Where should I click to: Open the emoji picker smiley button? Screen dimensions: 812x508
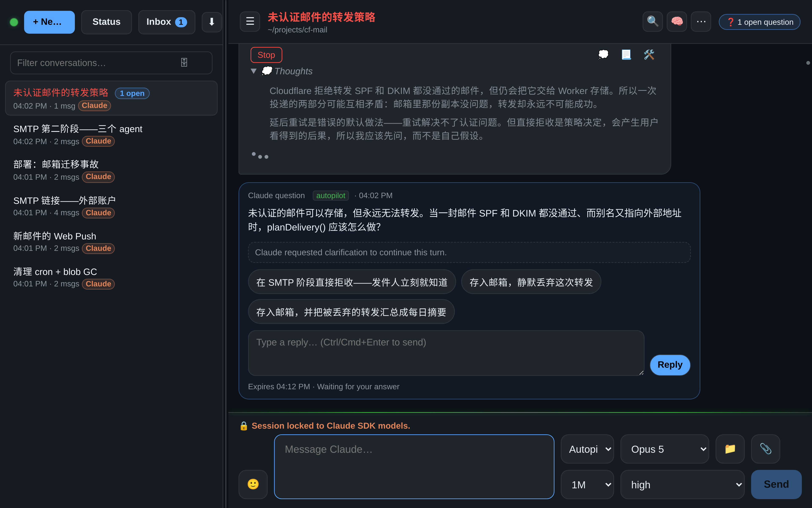253,484
